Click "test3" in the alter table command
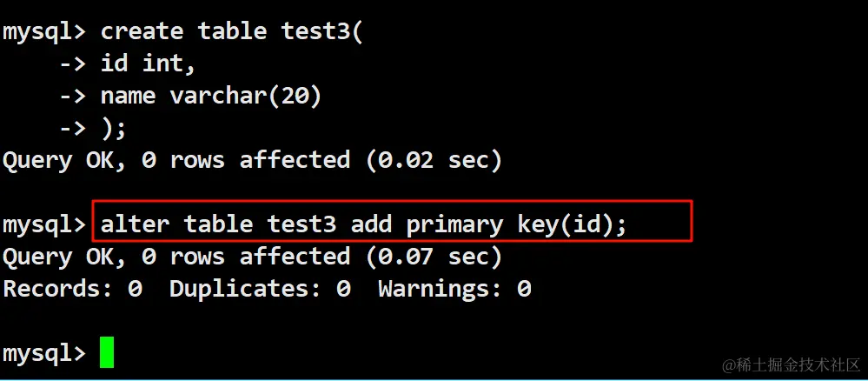Viewport: 868px width, 381px height. [301, 224]
